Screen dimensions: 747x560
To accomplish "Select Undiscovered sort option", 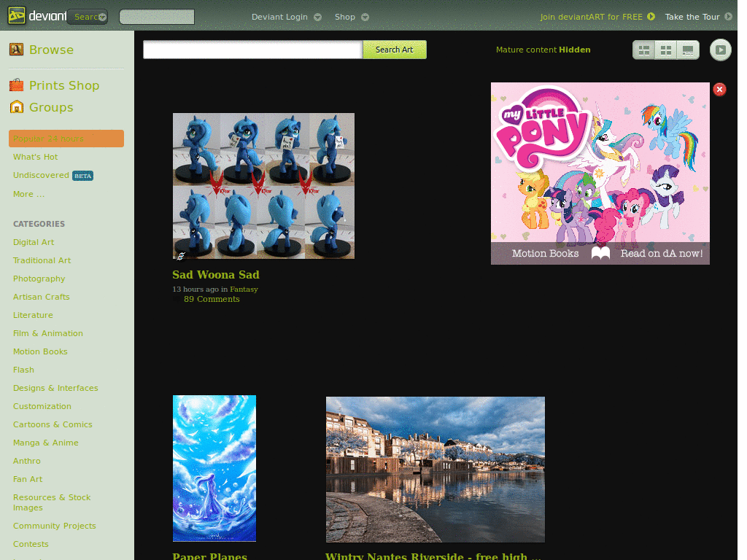I will pyautogui.click(x=41, y=175).
